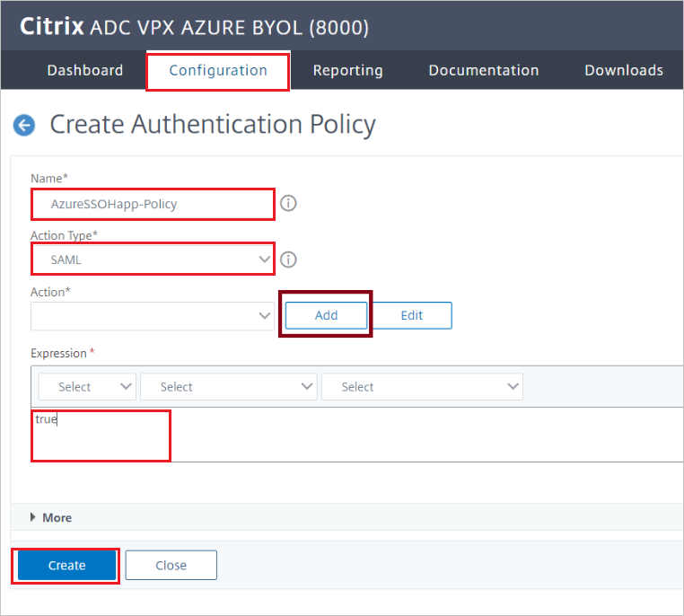Click the Edit action button
The width and height of the screenshot is (684, 616).
tap(412, 315)
